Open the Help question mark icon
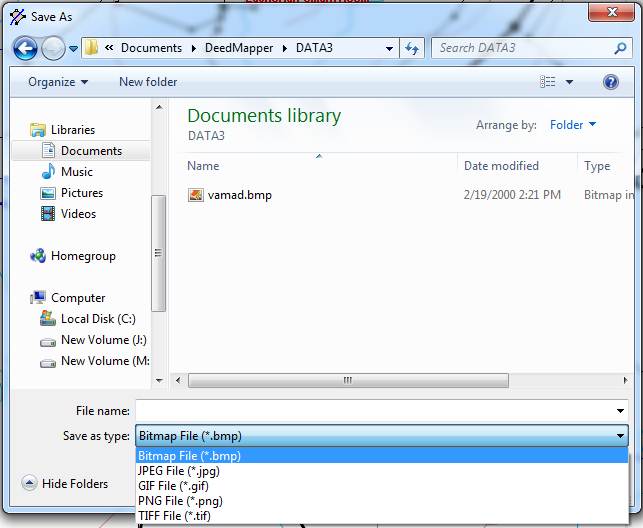The image size is (643, 528). pyautogui.click(x=611, y=82)
